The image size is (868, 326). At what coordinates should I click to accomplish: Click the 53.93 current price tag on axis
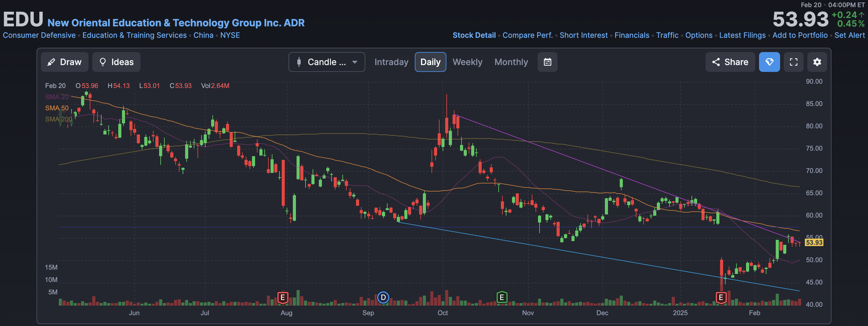(x=814, y=242)
